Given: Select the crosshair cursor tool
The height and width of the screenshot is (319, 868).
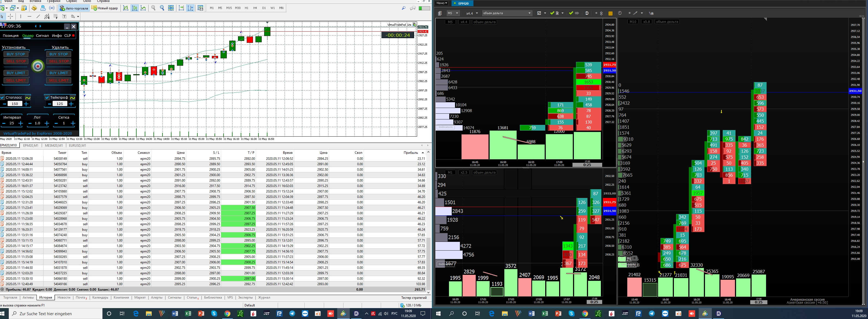Looking at the screenshot, I should tap(10, 17).
